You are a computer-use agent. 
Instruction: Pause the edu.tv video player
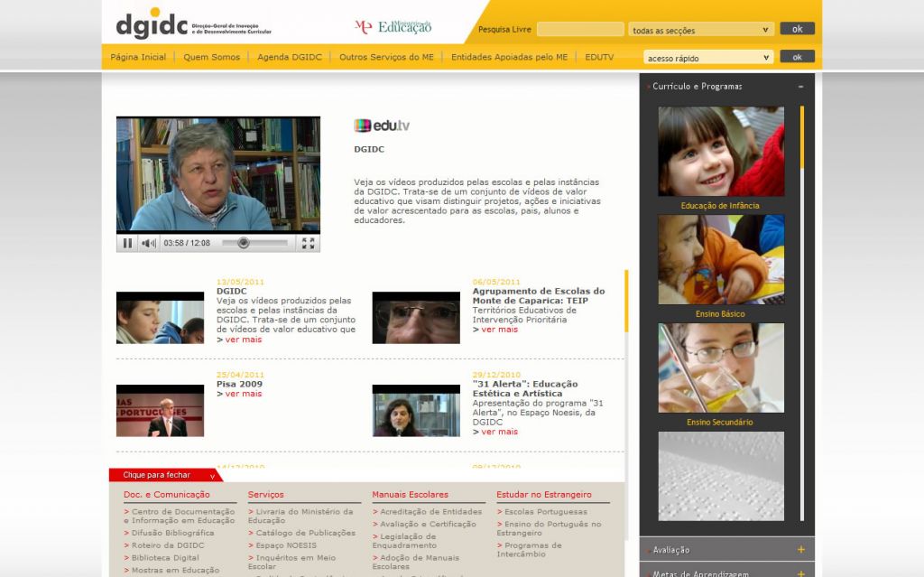(x=127, y=243)
